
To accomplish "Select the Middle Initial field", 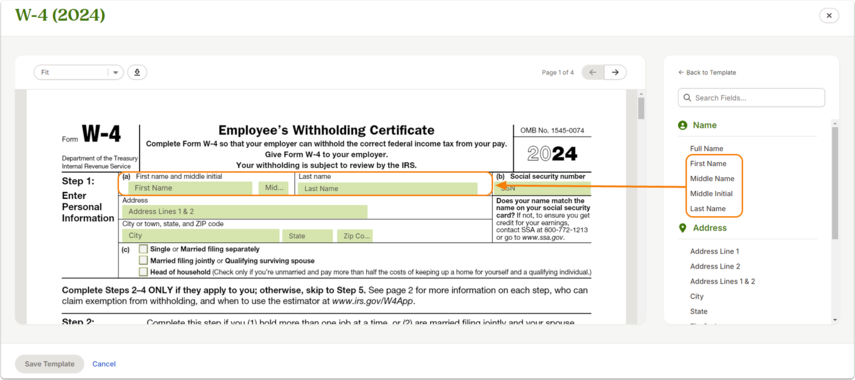I will 711,194.
